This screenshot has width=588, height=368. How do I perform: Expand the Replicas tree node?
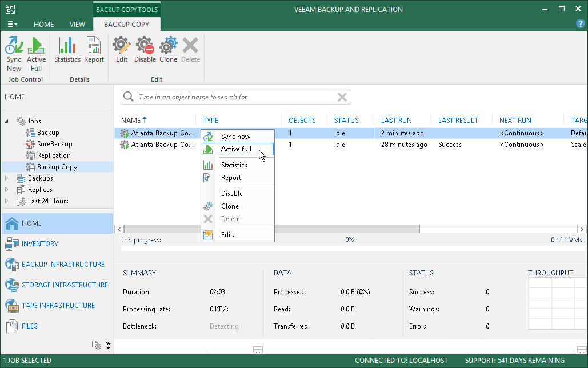[6, 190]
